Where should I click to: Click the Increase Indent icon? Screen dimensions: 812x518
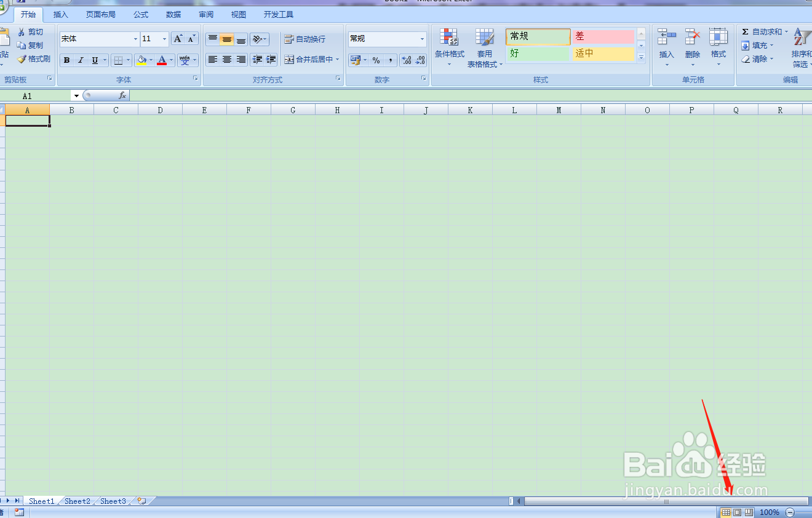coord(271,60)
